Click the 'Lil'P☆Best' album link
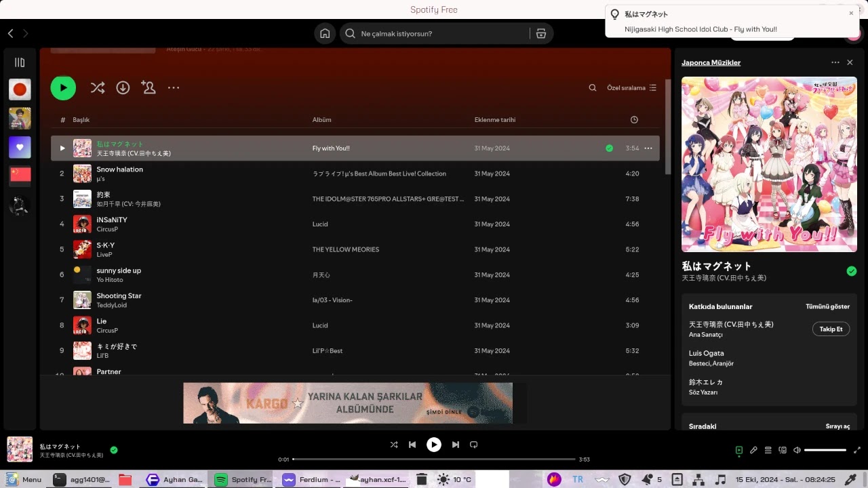 click(x=328, y=350)
